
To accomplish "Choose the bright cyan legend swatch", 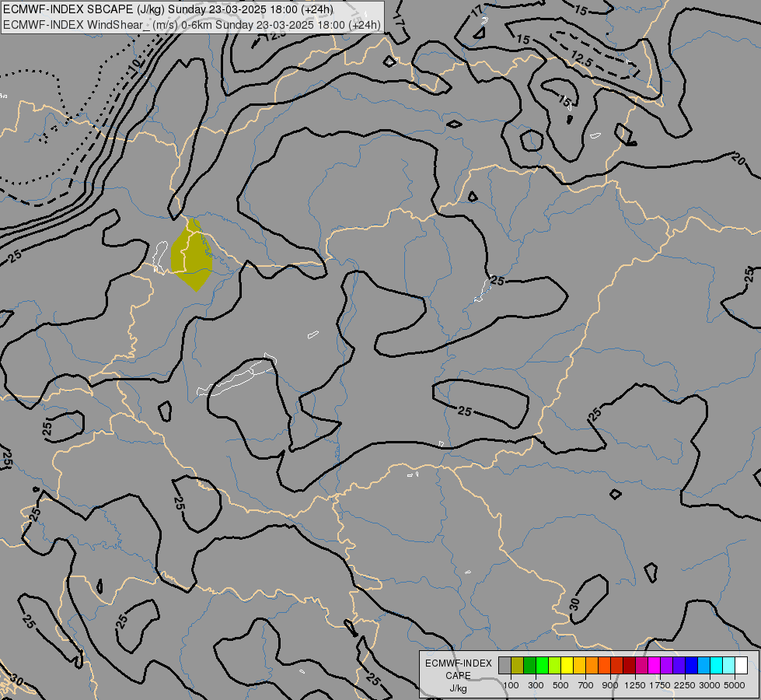I will pos(717,665).
